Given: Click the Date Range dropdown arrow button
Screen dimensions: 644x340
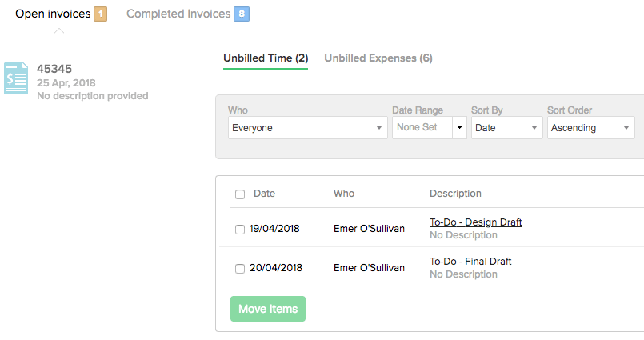Looking at the screenshot, I should click(459, 127).
